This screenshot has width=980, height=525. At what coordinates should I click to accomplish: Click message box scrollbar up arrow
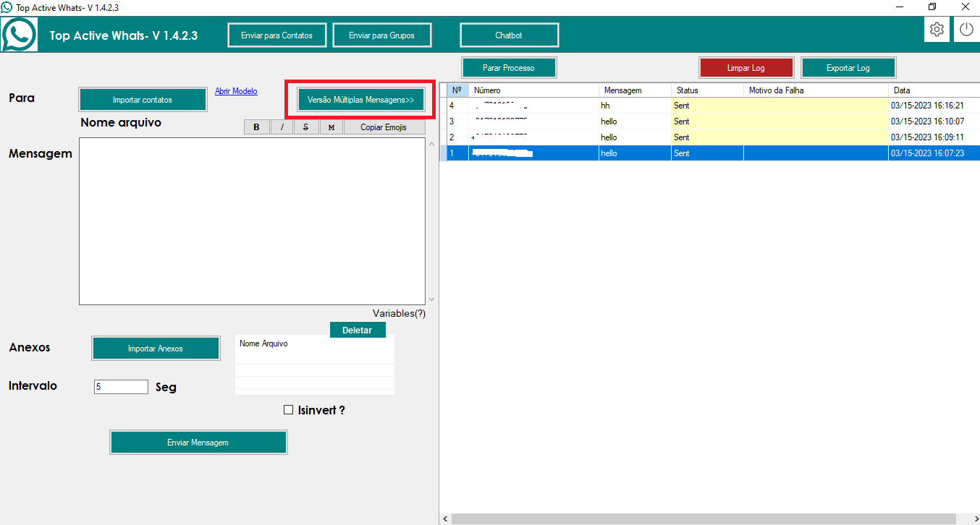[x=432, y=144]
